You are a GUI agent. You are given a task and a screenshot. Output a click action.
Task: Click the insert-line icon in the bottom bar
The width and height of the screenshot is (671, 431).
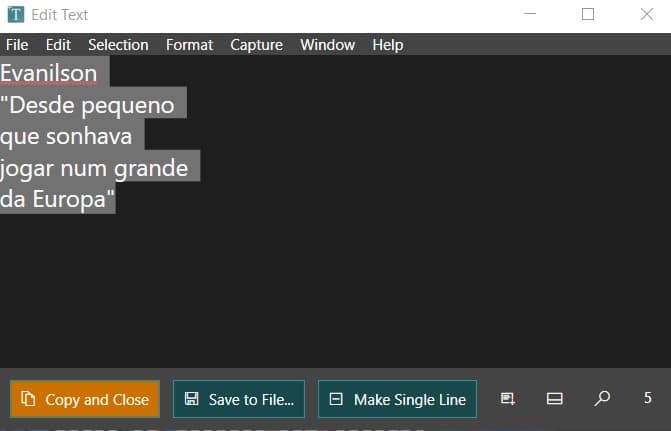click(x=508, y=399)
